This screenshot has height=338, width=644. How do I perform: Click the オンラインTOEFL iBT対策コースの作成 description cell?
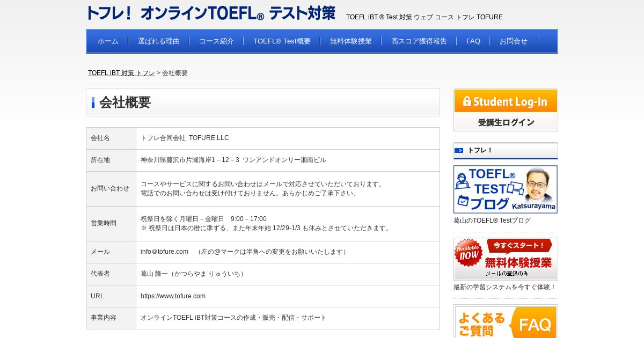[x=288, y=318]
